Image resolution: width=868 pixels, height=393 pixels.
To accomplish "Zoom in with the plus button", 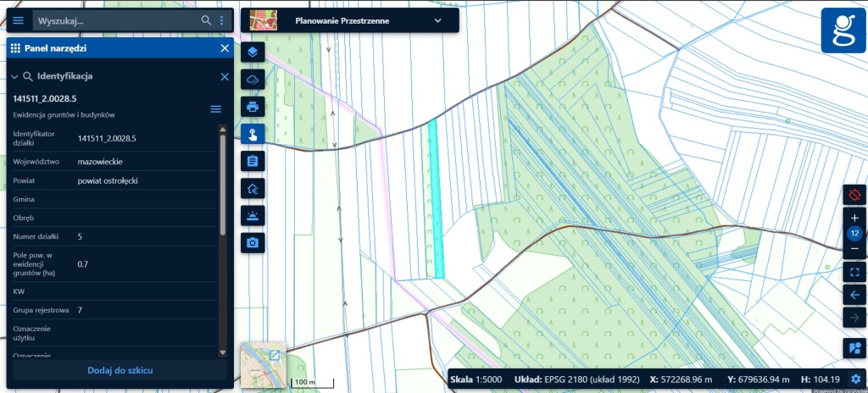I will click(854, 218).
